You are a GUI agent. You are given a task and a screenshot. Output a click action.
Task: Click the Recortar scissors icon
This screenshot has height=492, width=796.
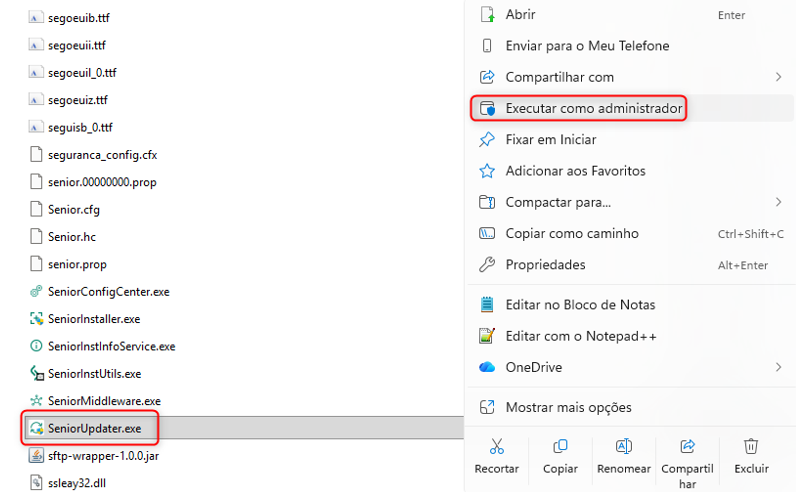[x=496, y=446]
